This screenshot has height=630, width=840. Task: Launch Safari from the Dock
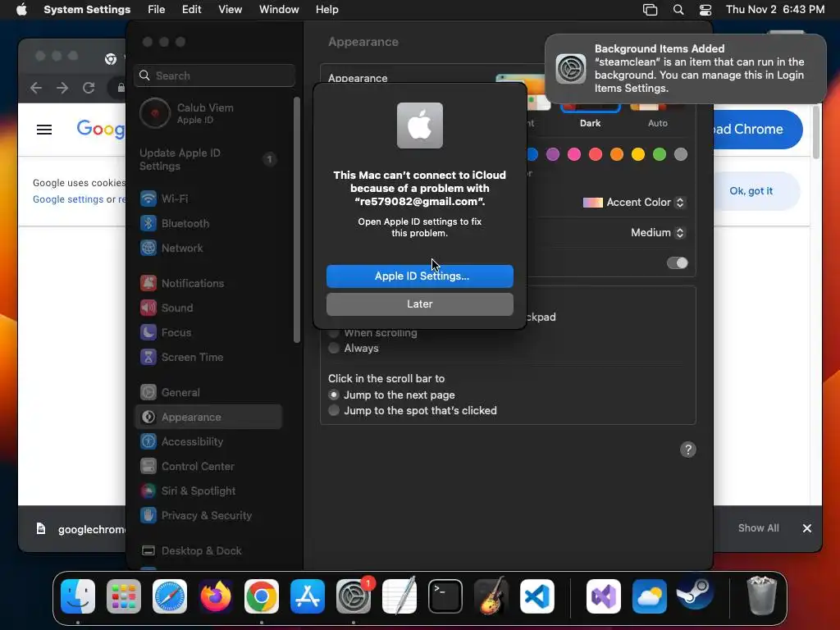pyautogui.click(x=170, y=596)
